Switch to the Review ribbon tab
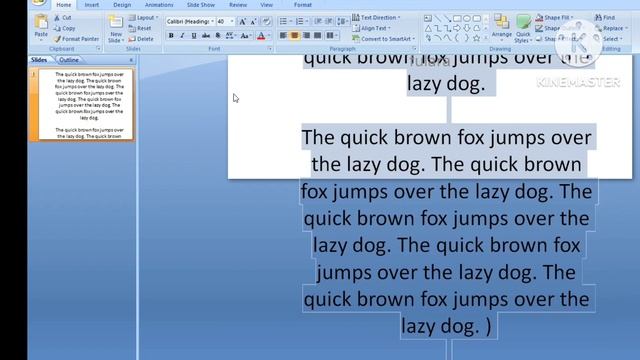 pyautogui.click(x=238, y=5)
